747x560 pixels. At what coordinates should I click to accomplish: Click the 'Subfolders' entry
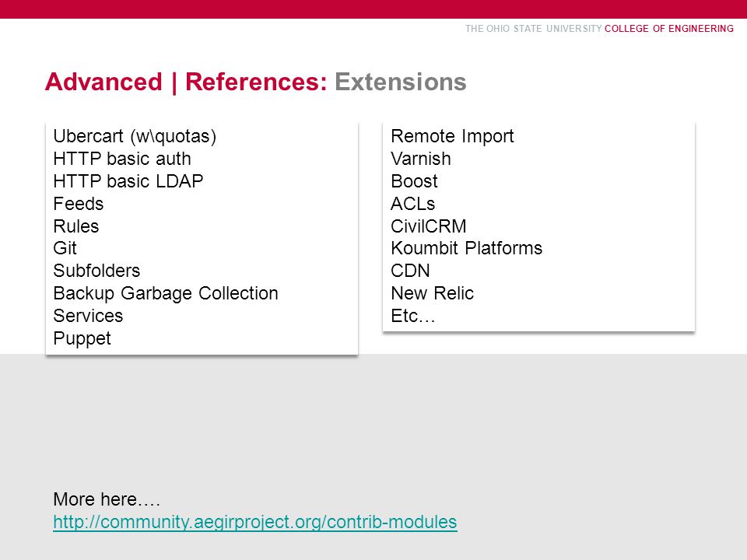pyautogui.click(x=96, y=271)
